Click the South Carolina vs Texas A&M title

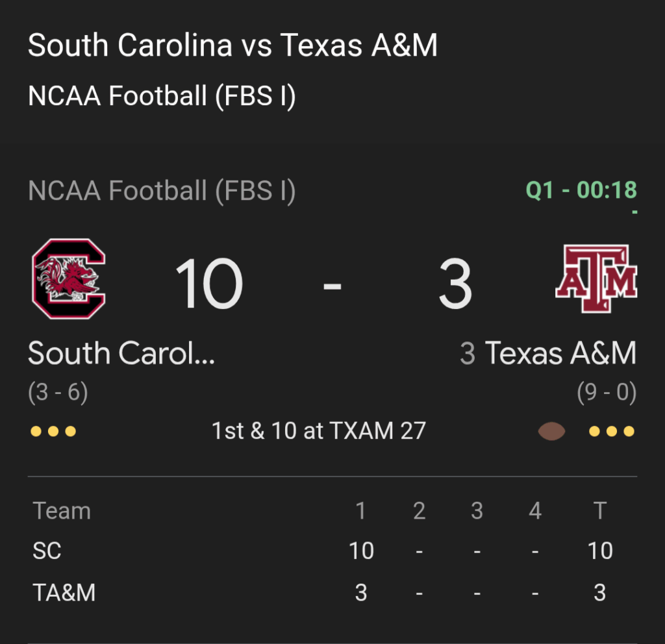click(x=232, y=46)
